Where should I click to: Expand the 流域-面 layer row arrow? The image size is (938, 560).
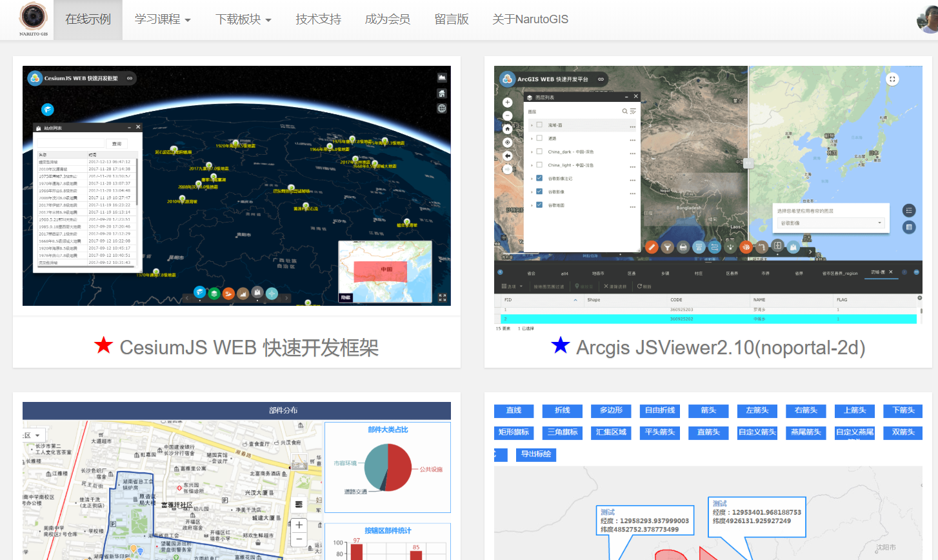(x=532, y=125)
